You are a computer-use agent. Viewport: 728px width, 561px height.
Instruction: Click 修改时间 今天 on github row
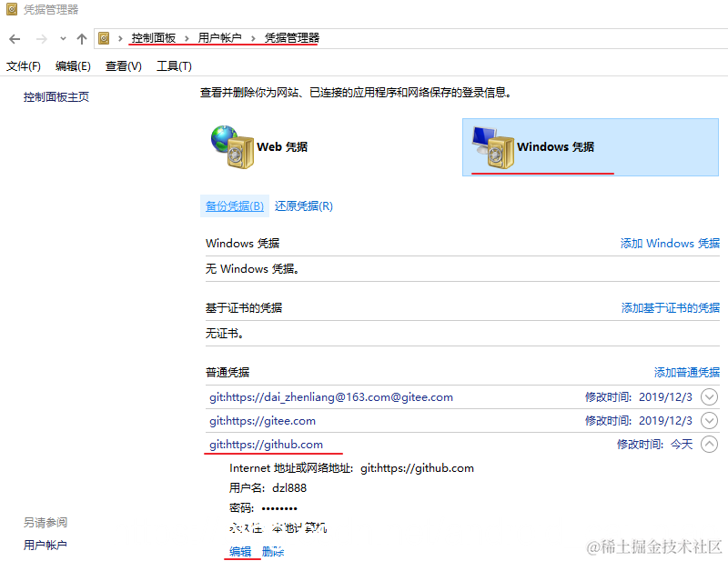654,445
